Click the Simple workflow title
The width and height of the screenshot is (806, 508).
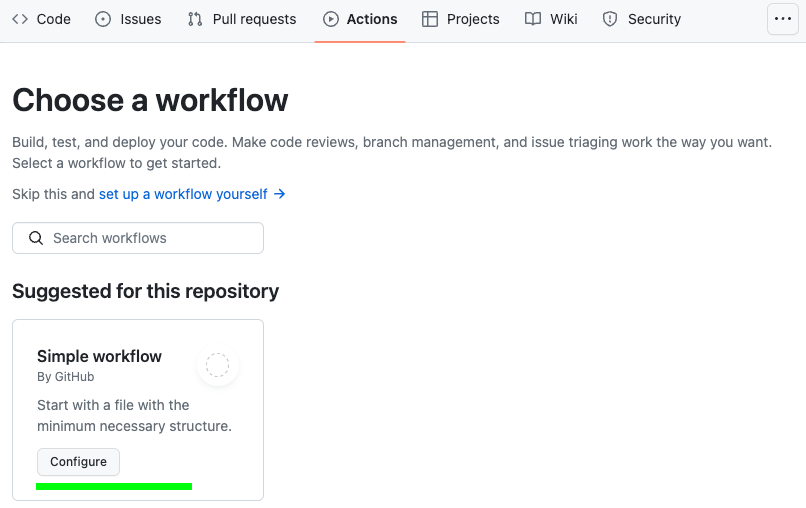[x=99, y=356]
